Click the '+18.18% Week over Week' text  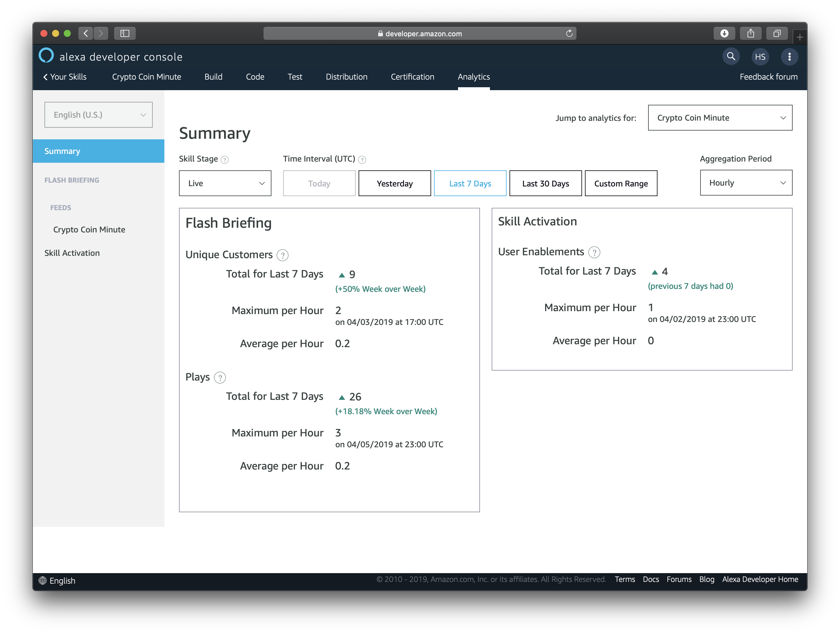coord(386,411)
